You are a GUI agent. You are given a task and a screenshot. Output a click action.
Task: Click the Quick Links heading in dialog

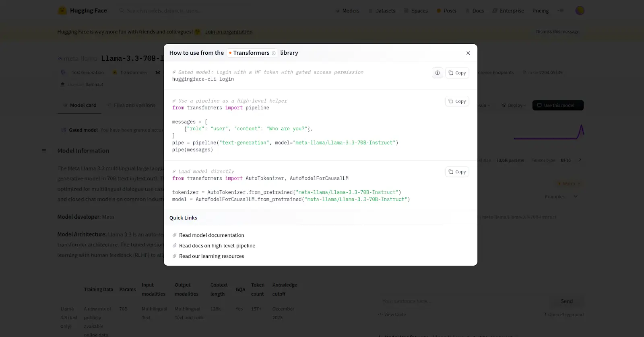point(183,218)
